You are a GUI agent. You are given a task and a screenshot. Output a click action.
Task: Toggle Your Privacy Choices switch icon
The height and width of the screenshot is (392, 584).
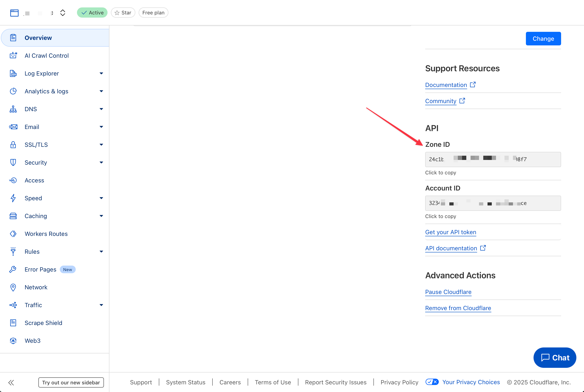click(432, 382)
